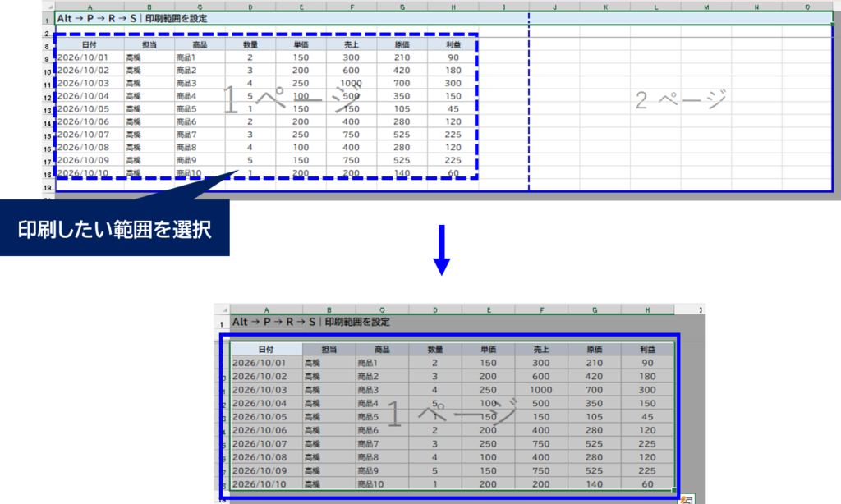Click 利益 value 180 in the lower table

[x=647, y=377]
